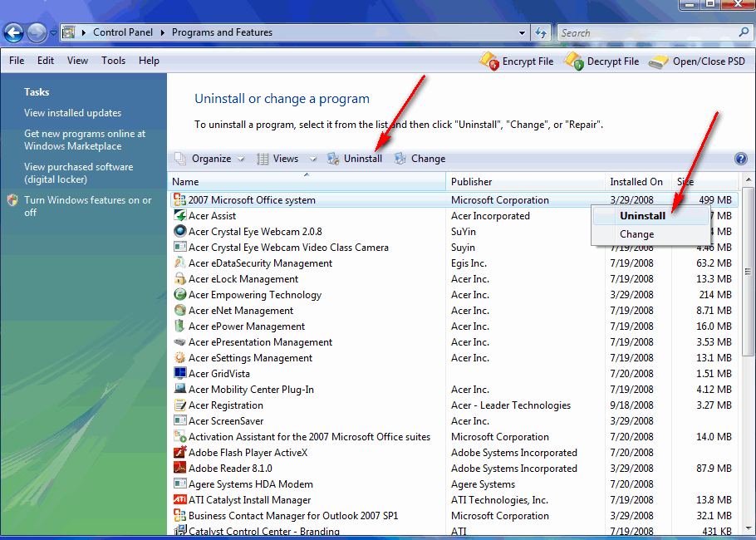Click Control Panel in the breadcrumb
The height and width of the screenshot is (540, 756).
(122, 32)
